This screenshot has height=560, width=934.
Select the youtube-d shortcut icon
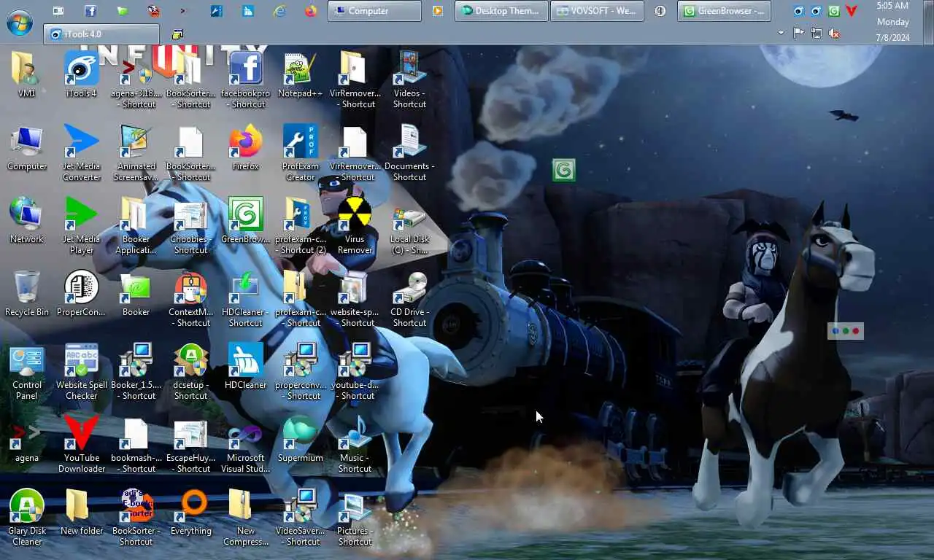355,371
